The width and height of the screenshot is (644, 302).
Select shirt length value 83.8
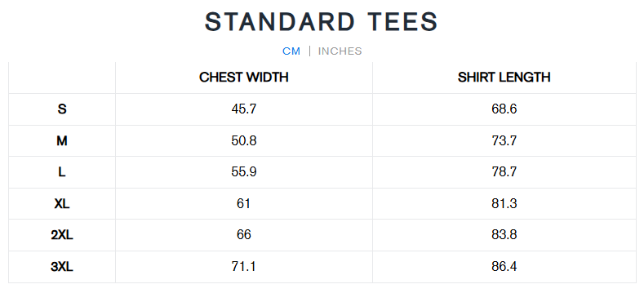pyautogui.click(x=504, y=235)
